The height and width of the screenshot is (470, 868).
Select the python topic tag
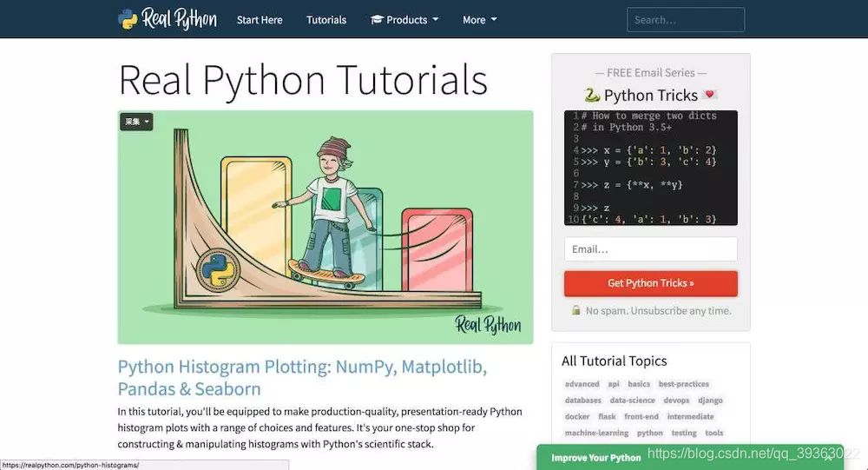tap(649, 433)
